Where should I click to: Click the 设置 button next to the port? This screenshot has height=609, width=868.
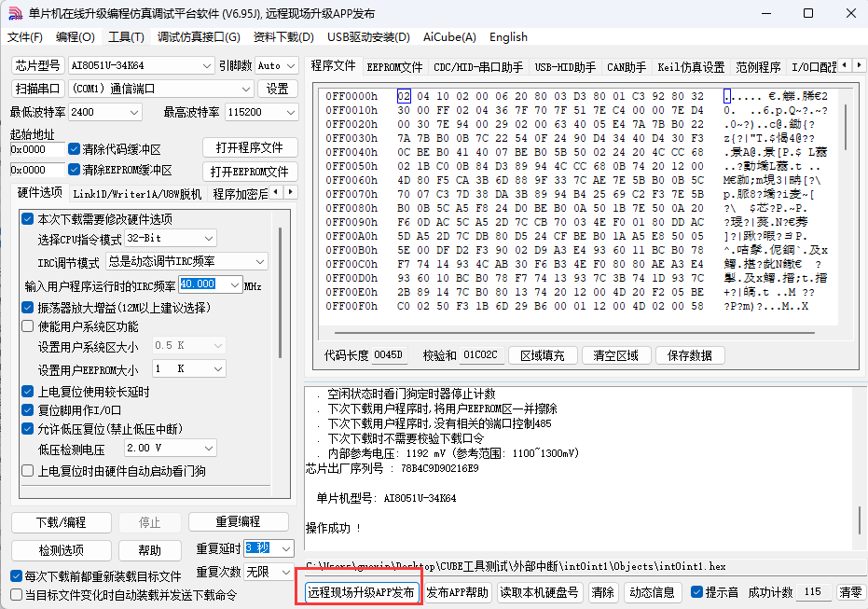point(277,89)
